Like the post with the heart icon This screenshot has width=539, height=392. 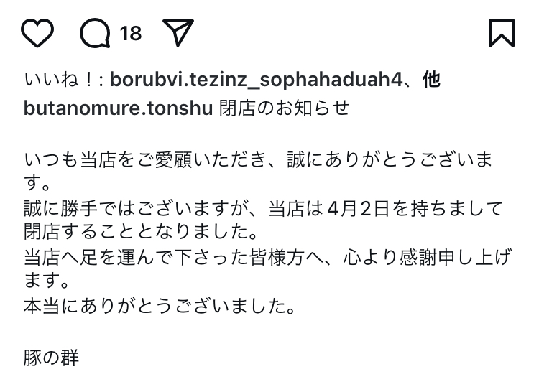click(x=37, y=33)
